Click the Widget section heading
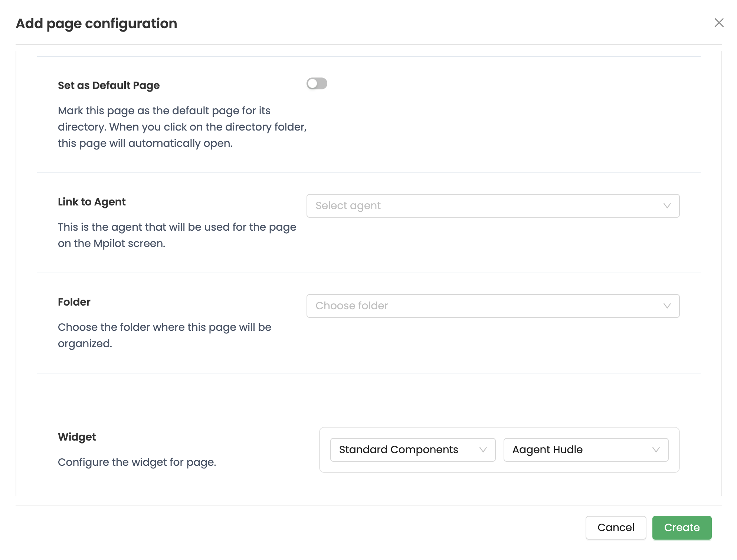 pyautogui.click(x=77, y=437)
